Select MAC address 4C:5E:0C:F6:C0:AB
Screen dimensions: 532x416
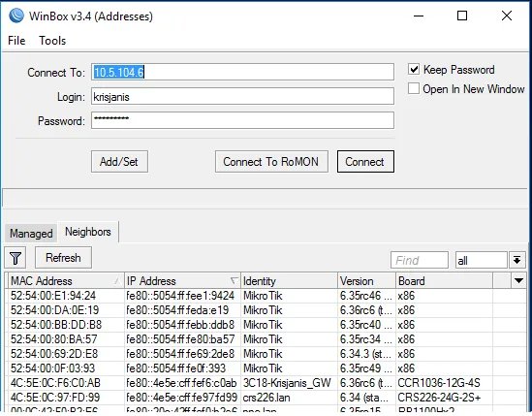(55, 383)
